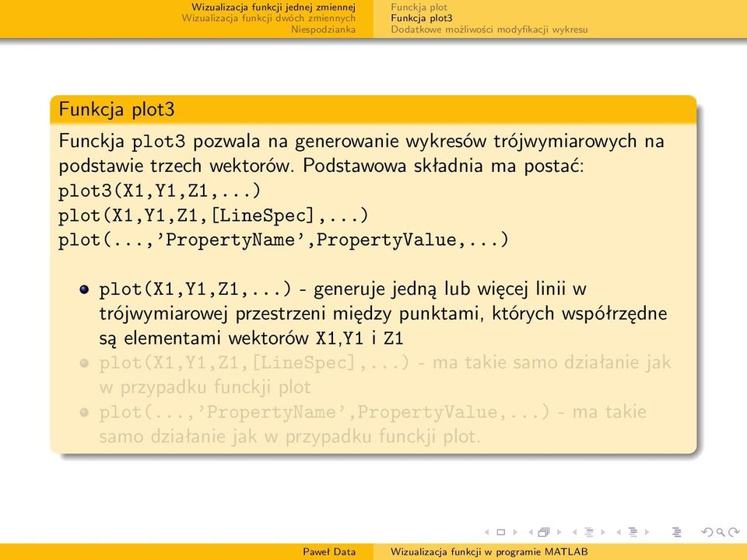This screenshot has height=560, width=747.
Task: Go to next slide arrow
Action: click(x=515, y=532)
